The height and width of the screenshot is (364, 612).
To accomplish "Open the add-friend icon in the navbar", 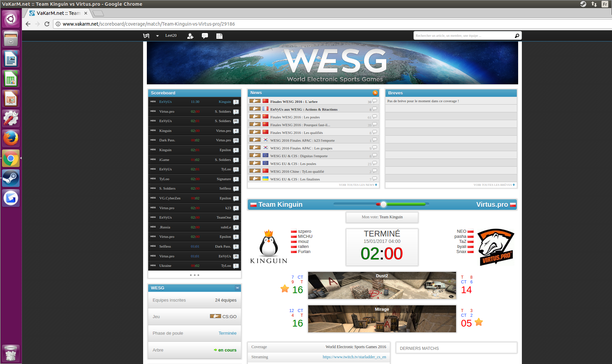I will click(190, 36).
